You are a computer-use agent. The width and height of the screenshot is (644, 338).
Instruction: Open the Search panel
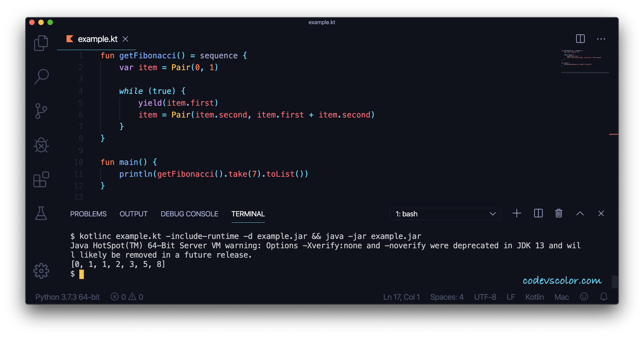point(41,77)
